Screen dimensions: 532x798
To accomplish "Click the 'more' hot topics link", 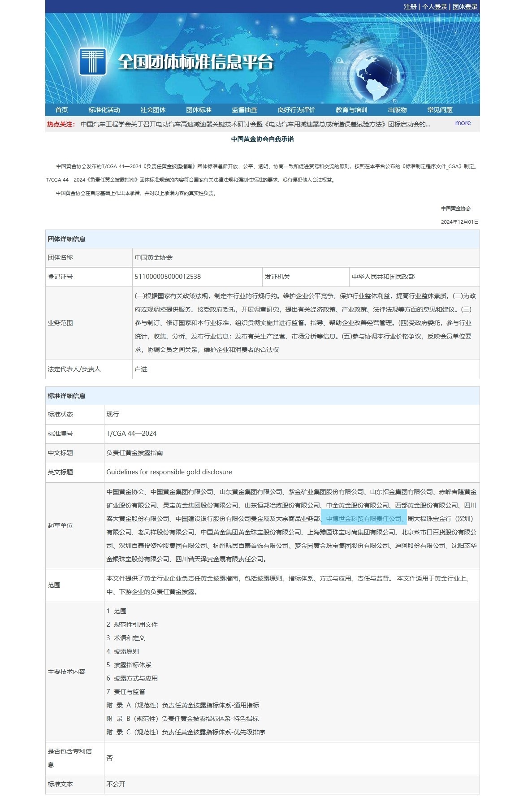I will pos(463,123).
